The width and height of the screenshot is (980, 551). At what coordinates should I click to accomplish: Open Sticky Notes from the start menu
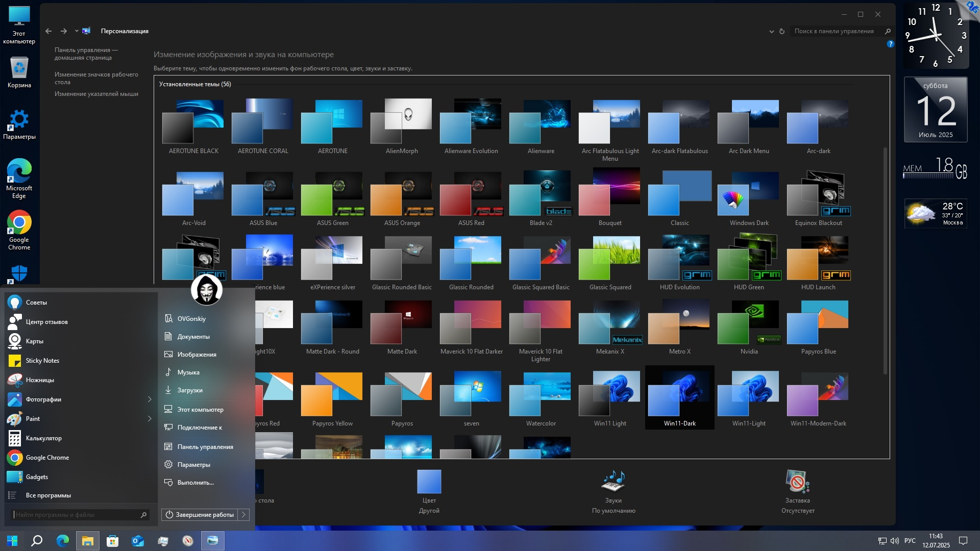click(42, 361)
